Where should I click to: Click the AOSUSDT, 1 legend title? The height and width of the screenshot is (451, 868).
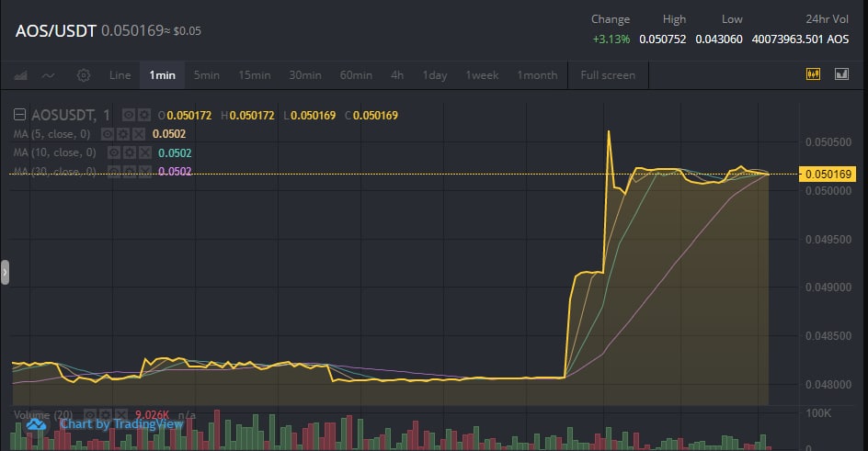pos(70,115)
